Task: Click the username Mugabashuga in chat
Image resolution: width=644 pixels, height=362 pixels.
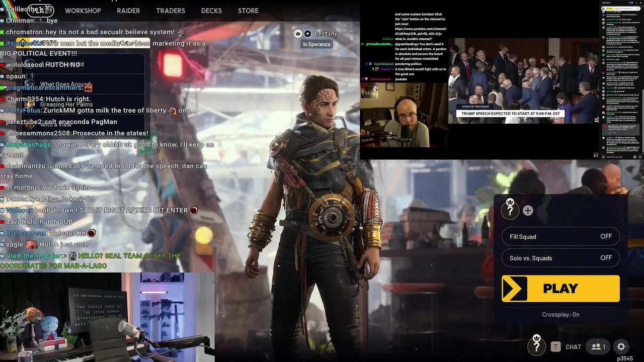Action: point(29,144)
